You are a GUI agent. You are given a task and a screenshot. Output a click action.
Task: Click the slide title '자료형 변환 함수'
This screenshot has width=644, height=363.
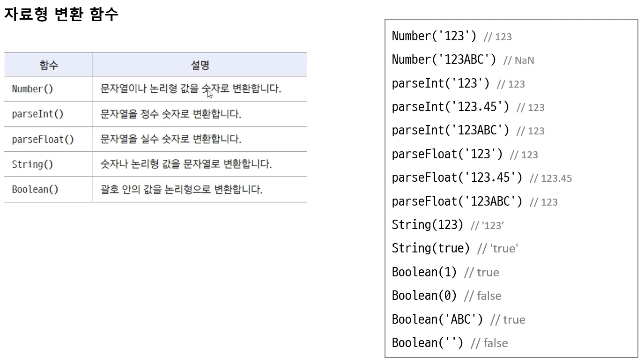(61, 14)
